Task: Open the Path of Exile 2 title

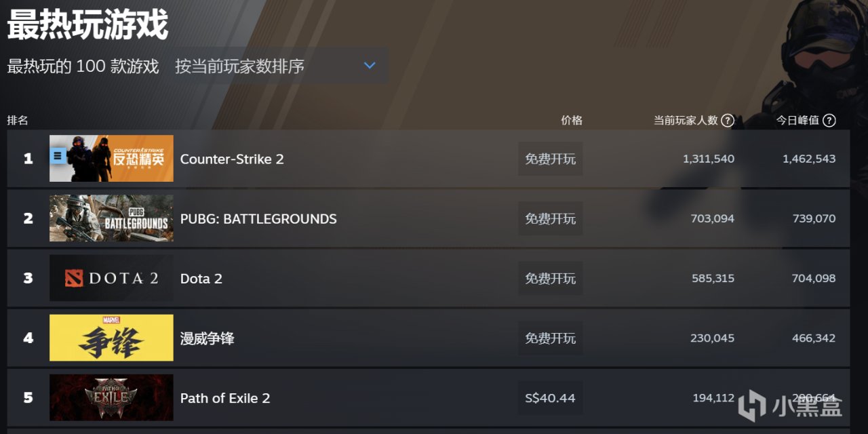Action: point(225,397)
